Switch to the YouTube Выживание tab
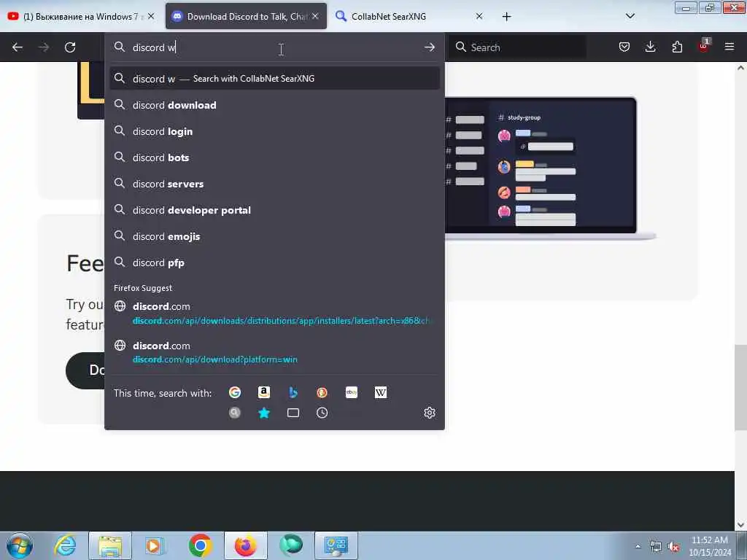This screenshot has width=747, height=560. [81, 16]
